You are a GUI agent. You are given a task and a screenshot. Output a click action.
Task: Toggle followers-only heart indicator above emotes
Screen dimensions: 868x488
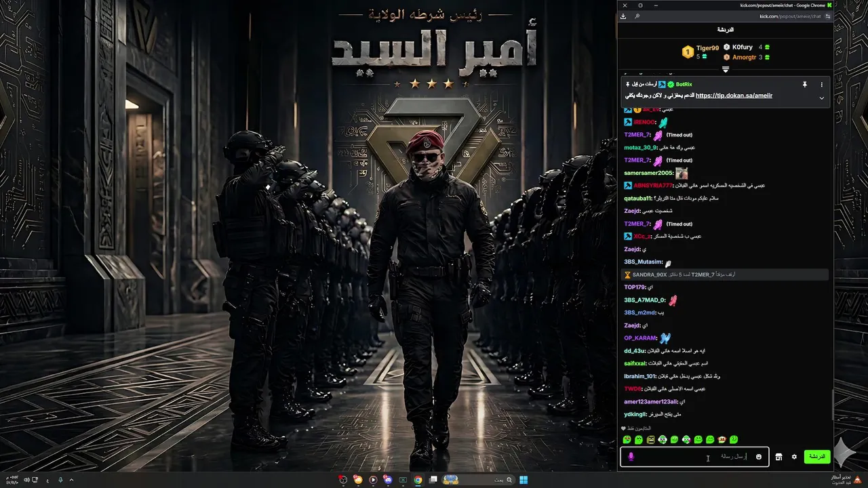tap(623, 428)
